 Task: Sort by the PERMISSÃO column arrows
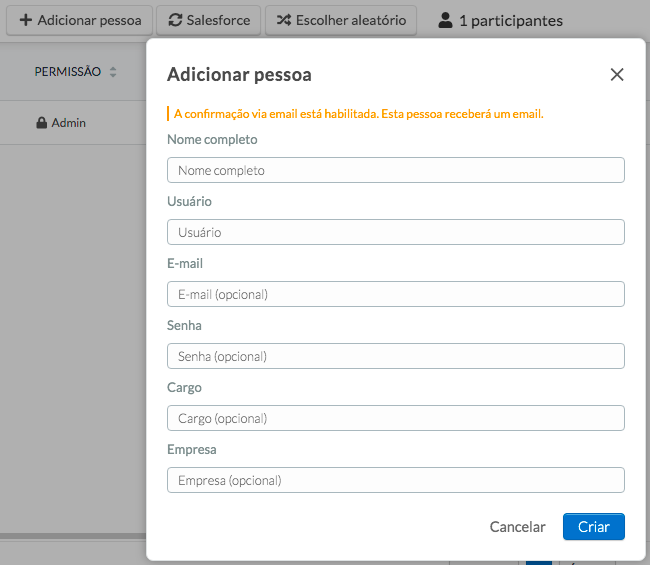(113, 72)
